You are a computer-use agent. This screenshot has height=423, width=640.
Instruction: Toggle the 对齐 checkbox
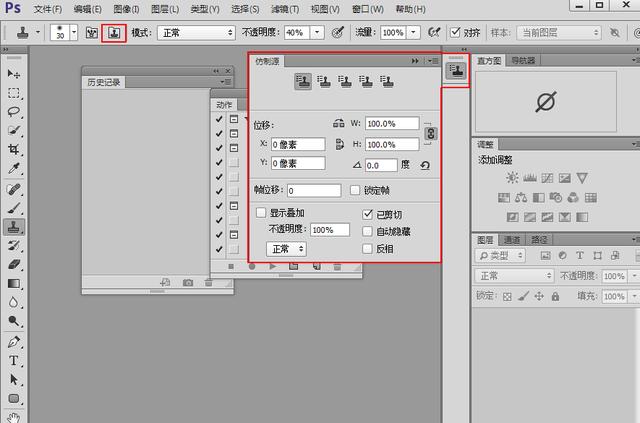pyautogui.click(x=455, y=32)
